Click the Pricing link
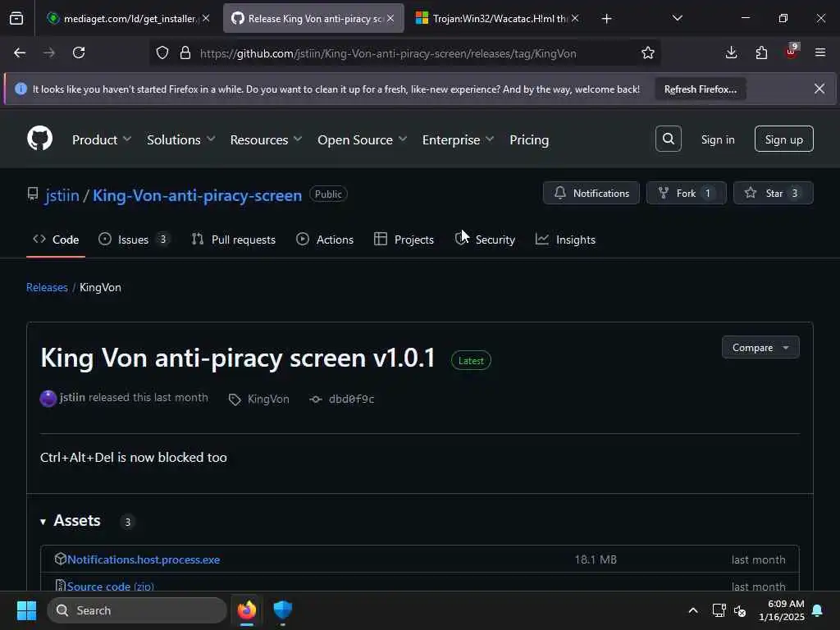The height and width of the screenshot is (630, 840). click(529, 139)
